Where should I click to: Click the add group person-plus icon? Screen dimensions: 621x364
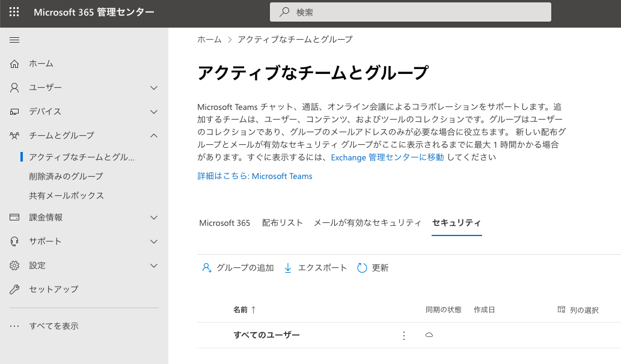pyautogui.click(x=207, y=268)
